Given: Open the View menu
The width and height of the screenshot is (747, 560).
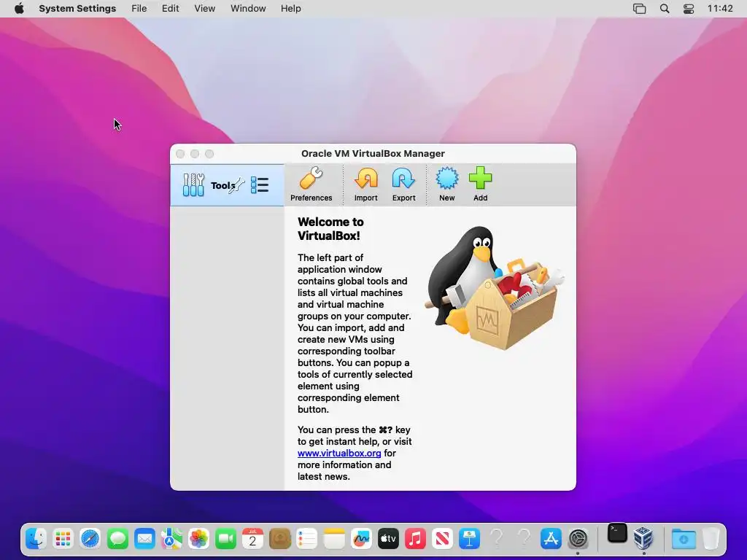Looking at the screenshot, I should pyautogui.click(x=204, y=9).
